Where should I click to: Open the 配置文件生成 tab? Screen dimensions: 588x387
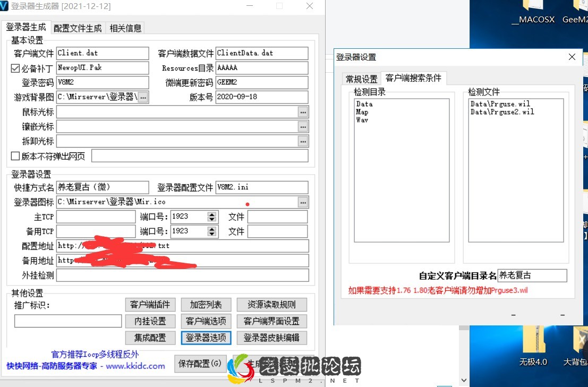tap(77, 28)
